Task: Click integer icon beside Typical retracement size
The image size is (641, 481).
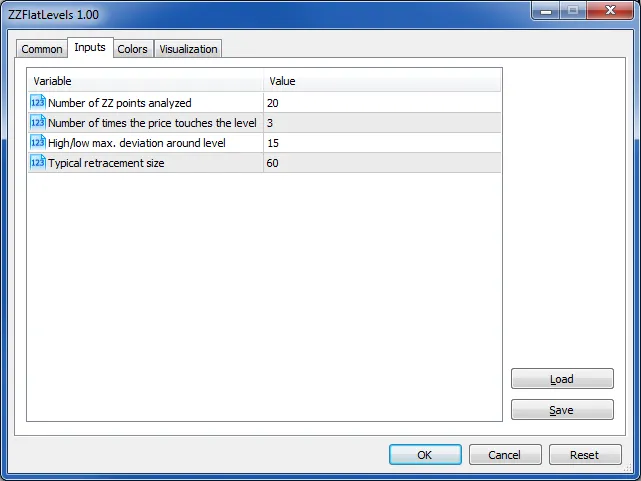Action: pos(38,162)
